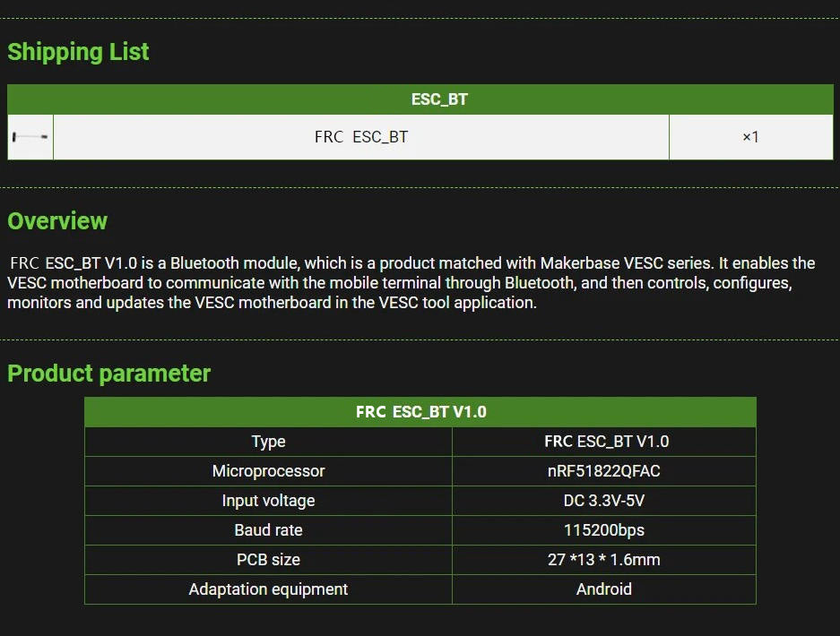
Task: Select the ESC_BT table header
Action: click(x=420, y=99)
